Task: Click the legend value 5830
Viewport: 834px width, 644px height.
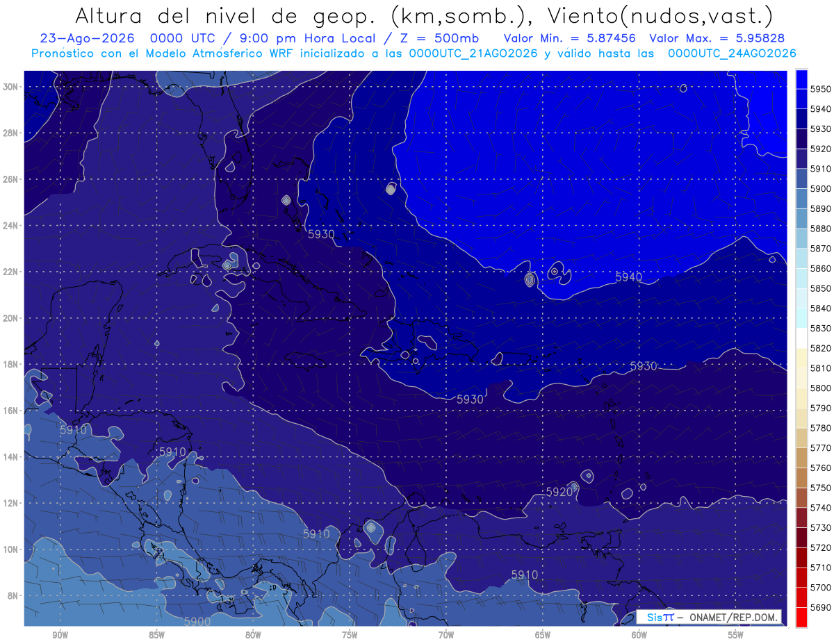Action: click(x=820, y=328)
